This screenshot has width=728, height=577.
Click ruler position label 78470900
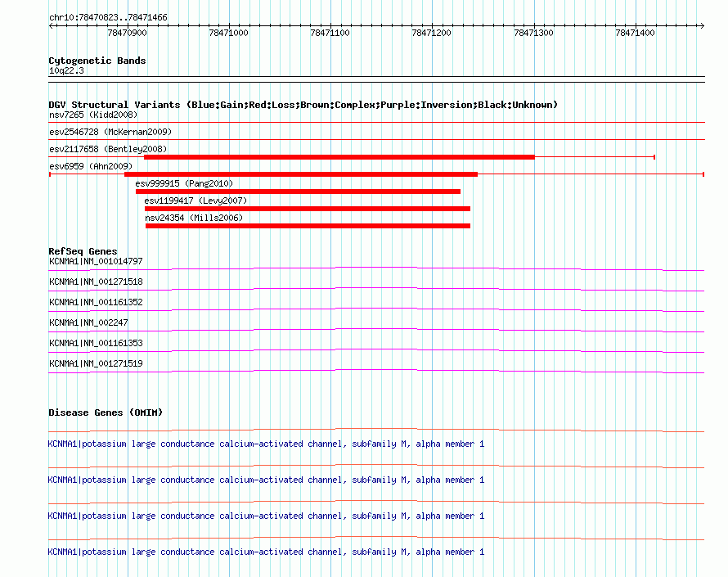(127, 33)
